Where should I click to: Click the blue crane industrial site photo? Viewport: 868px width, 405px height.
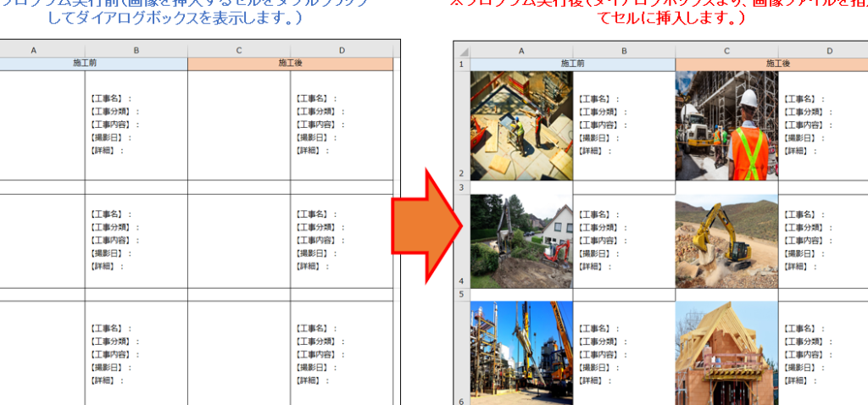[x=521, y=352]
